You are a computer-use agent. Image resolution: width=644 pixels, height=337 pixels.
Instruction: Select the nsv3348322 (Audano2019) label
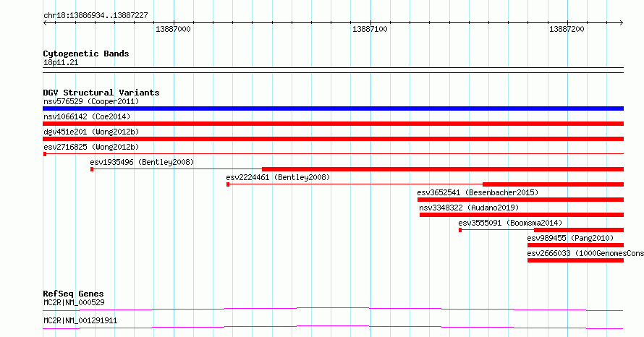pyautogui.click(x=469, y=208)
